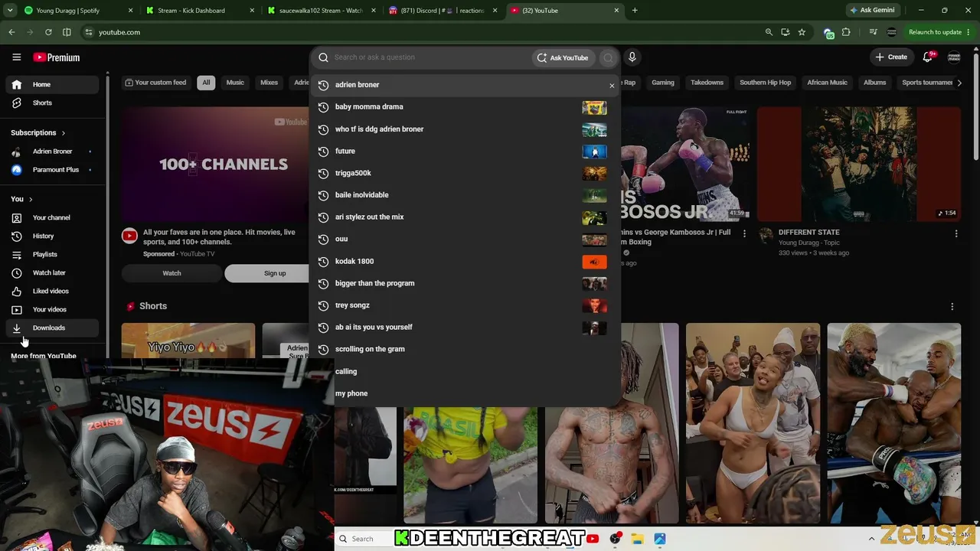Screen dimensions: 980x551
Task: Click the Windows taskbar Search box
Action: [x=364, y=539]
